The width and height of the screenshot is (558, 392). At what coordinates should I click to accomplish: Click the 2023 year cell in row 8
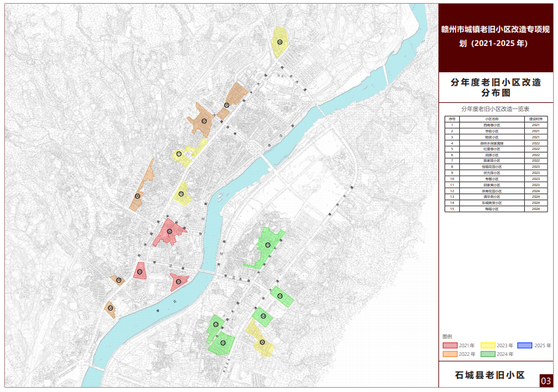point(535,167)
